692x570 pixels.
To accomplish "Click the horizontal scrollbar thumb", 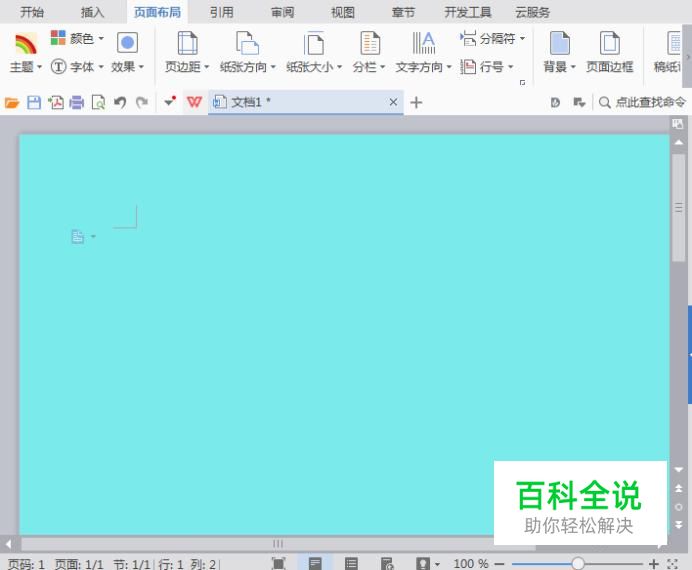I will pos(278,544).
